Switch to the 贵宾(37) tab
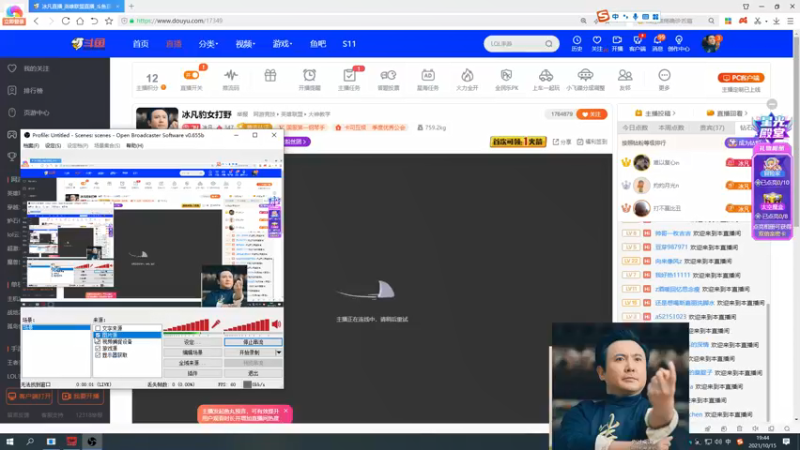This screenshot has height=450, width=800. coord(711,128)
